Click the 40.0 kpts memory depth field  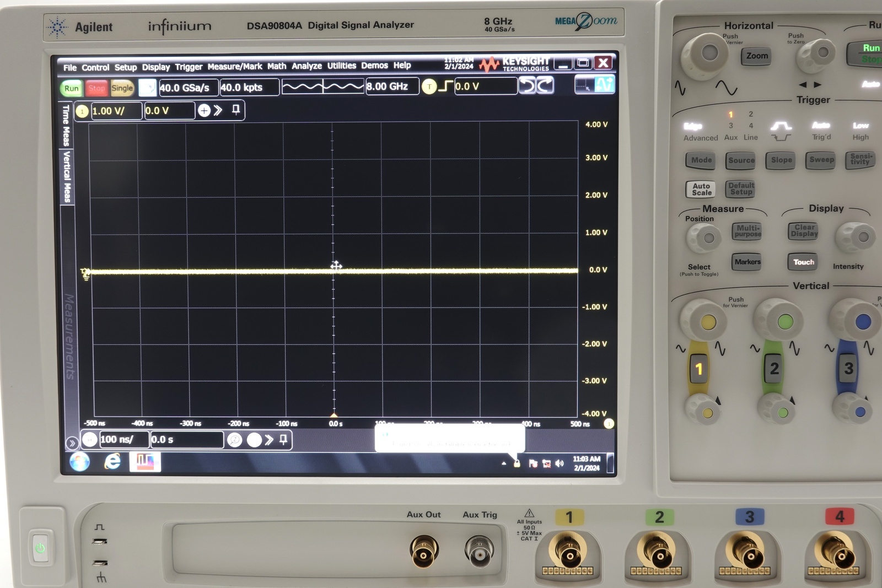(249, 88)
